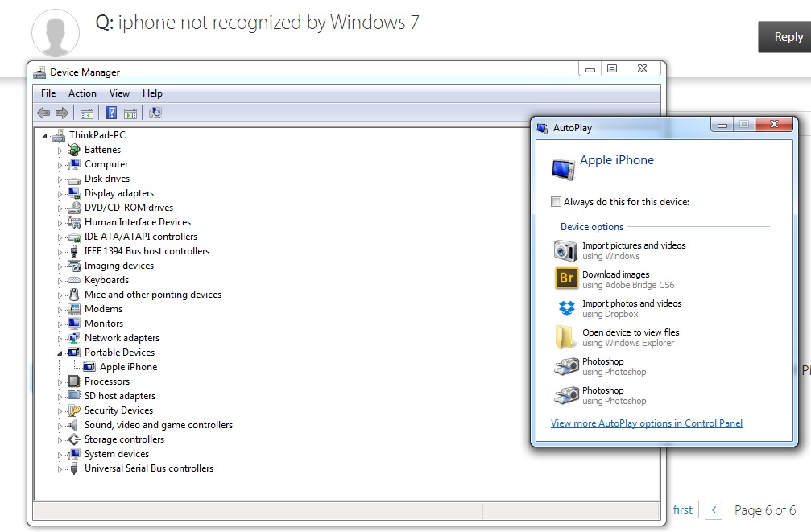
Task: Expand IEEE 1394 Bus host controllers
Action: (60, 252)
